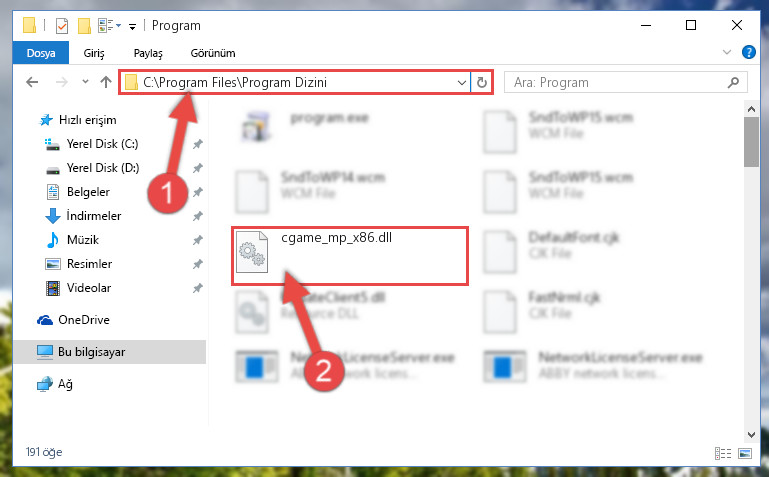Select the cgame_mp_x86.dll file
Viewport: 769px width, 477px height.
tap(350, 255)
